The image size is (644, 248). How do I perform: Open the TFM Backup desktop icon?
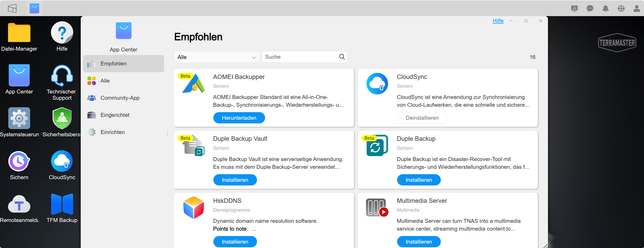[62, 204]
